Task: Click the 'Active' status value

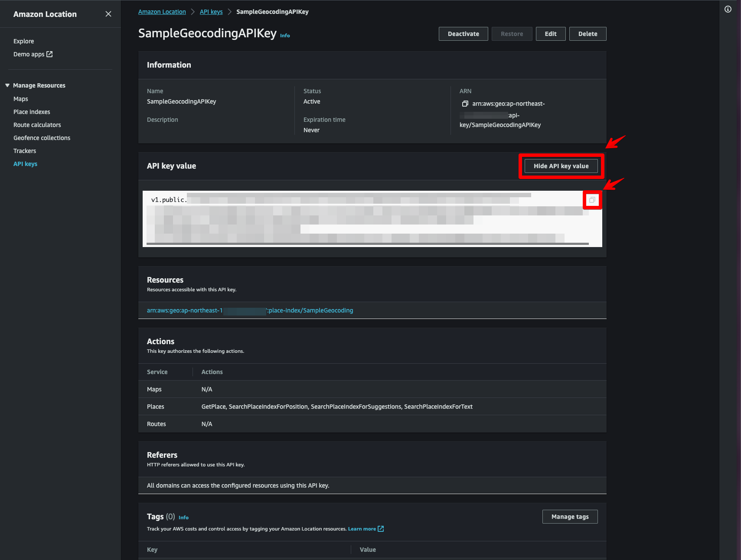Action: point(312,101)
